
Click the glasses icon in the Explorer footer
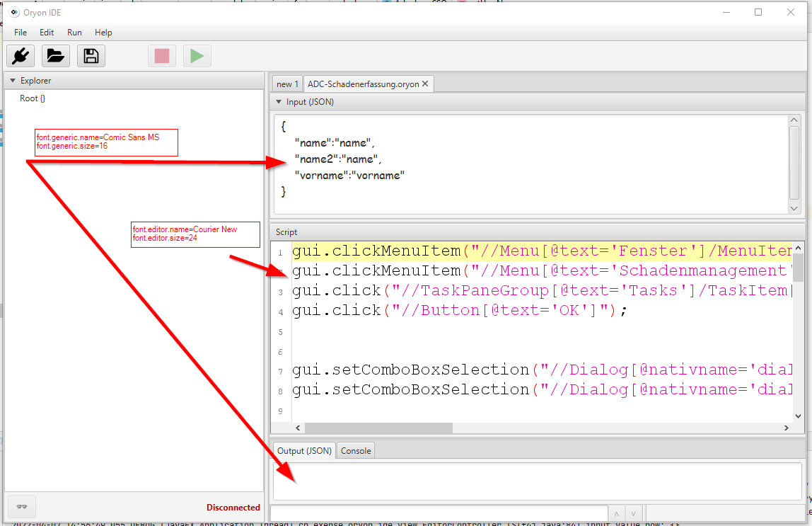21,507
